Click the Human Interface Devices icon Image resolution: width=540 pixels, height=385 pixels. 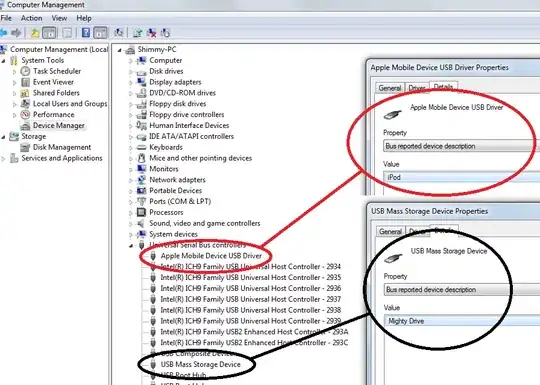pyautogui.click(x=141, y=125)
